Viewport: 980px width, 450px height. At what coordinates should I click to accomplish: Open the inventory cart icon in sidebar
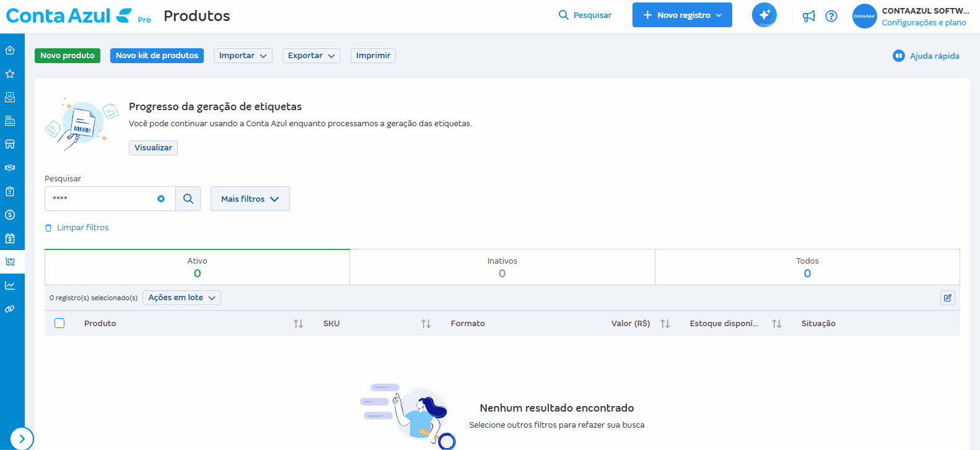10,262
